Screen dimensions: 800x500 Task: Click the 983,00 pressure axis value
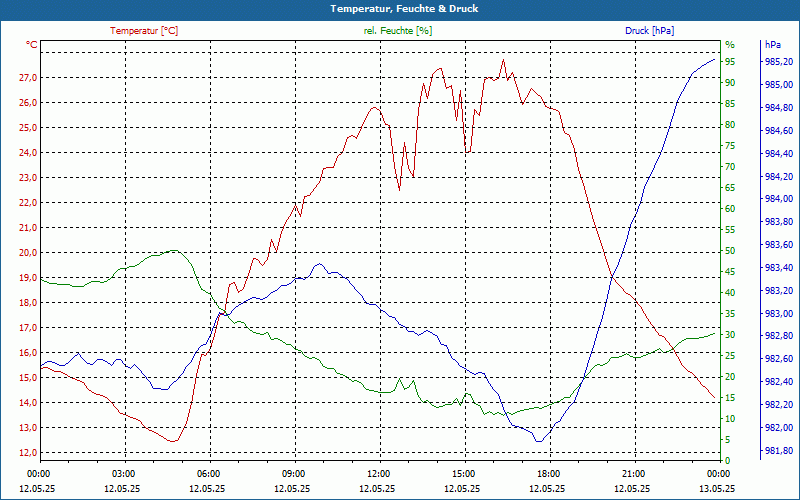pyautogui.click(x=779, y=313)
